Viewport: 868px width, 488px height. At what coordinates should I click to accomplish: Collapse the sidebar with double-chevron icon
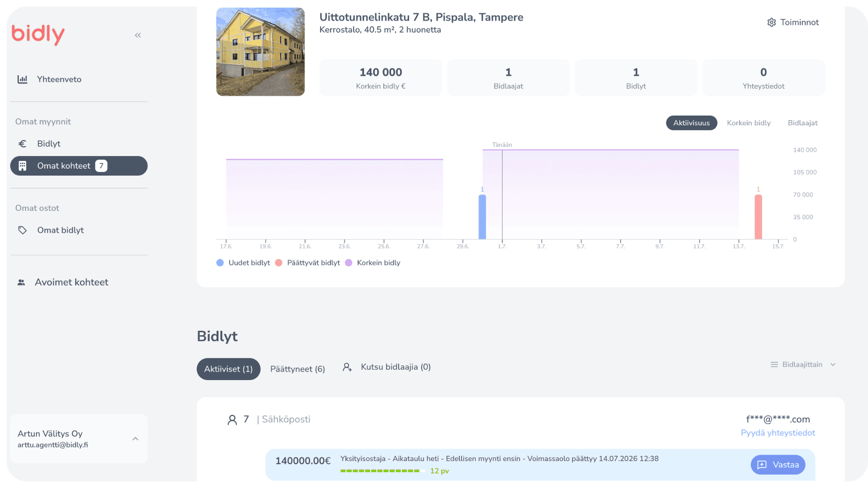click(x=138, y=35)
